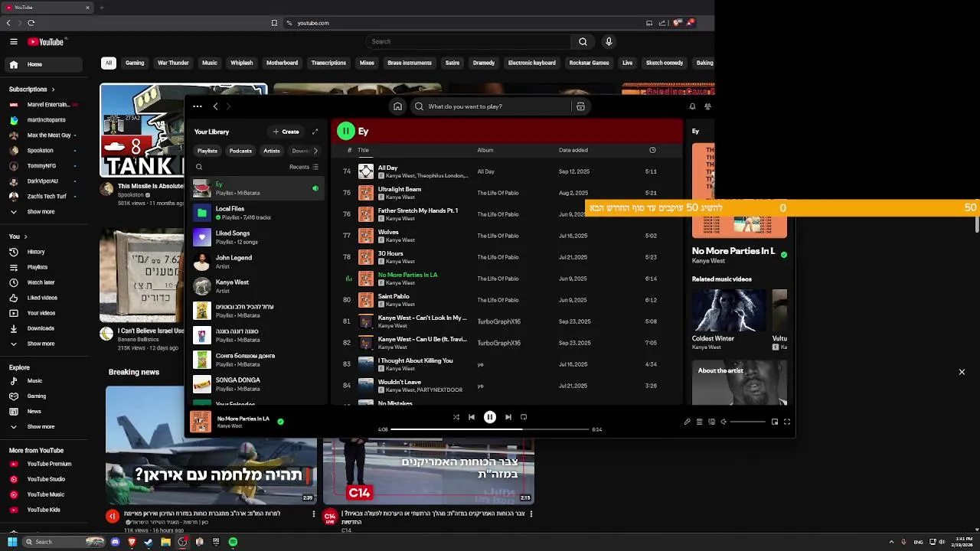980x551 pixels.
Task: Open Windows Start menu
Action: (12, 542)
